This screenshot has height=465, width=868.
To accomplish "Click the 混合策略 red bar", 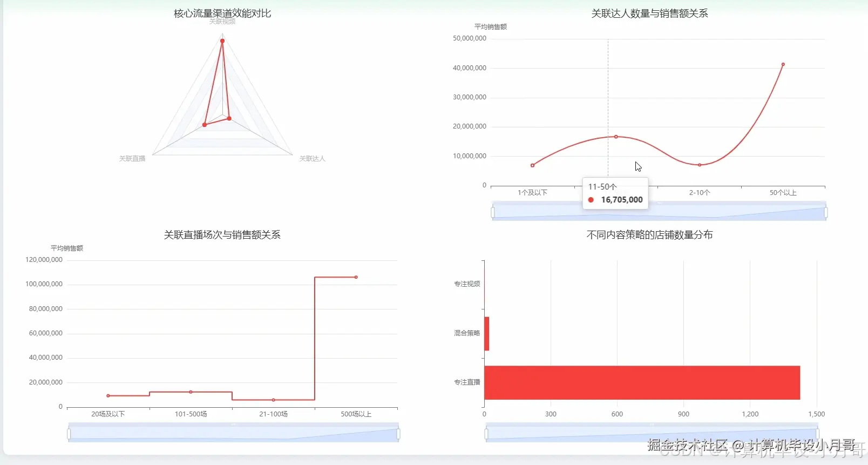I will 487,334.
